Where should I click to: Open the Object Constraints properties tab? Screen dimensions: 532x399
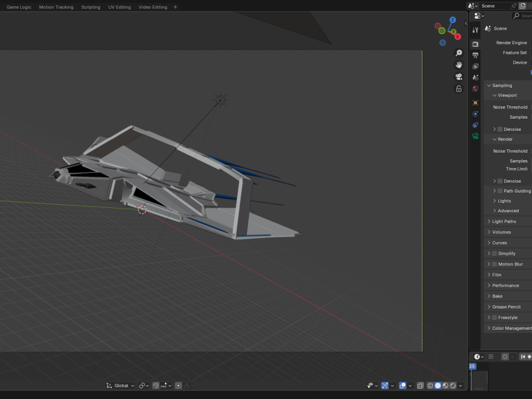pos(475,125)
